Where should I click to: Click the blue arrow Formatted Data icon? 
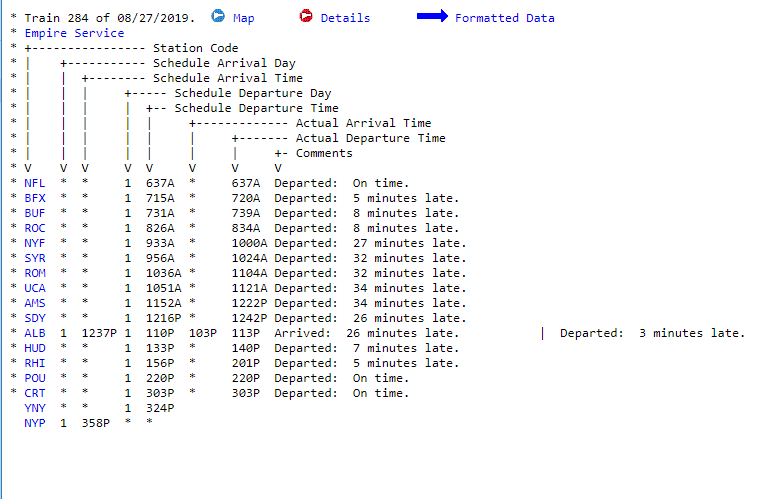(432, 17)
